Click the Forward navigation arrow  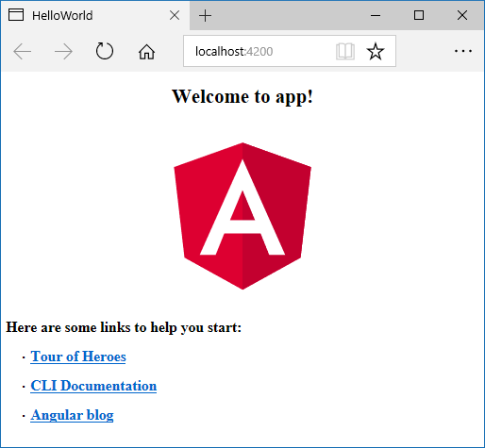63,51
